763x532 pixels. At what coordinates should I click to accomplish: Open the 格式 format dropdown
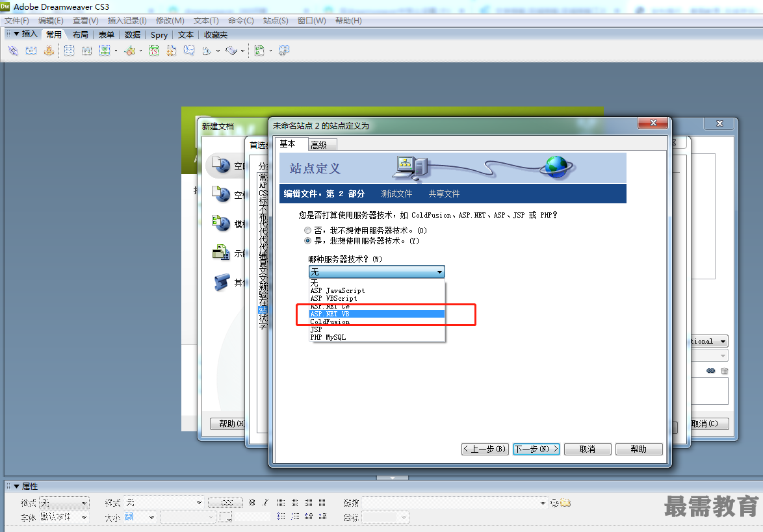pyautogui.click(x=64, y=503)
